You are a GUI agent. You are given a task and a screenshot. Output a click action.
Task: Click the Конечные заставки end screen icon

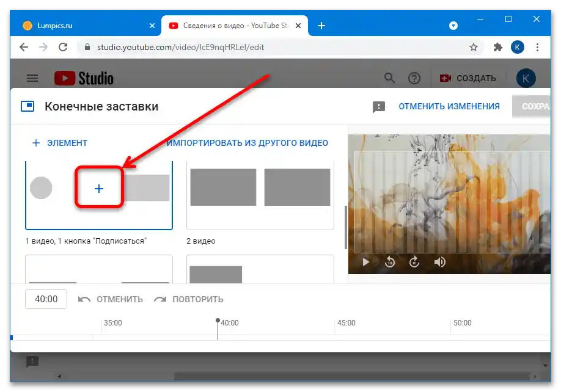pos(28,106)
